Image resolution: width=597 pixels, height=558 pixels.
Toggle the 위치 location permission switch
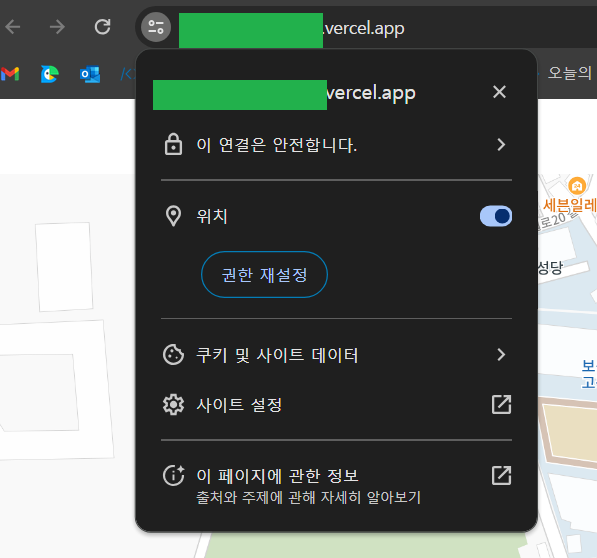(496, 216)
